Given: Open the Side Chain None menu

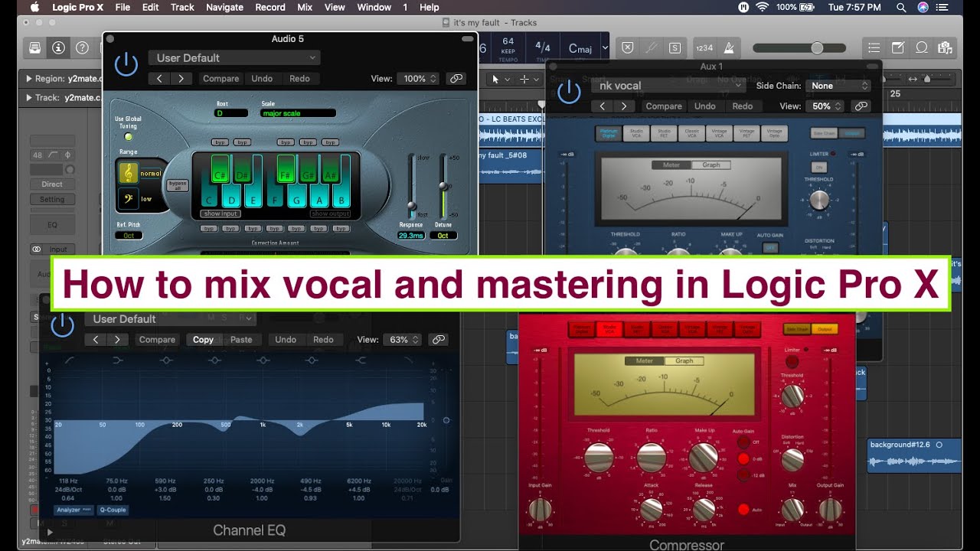Looking at the screenshot, I should 839,86.
